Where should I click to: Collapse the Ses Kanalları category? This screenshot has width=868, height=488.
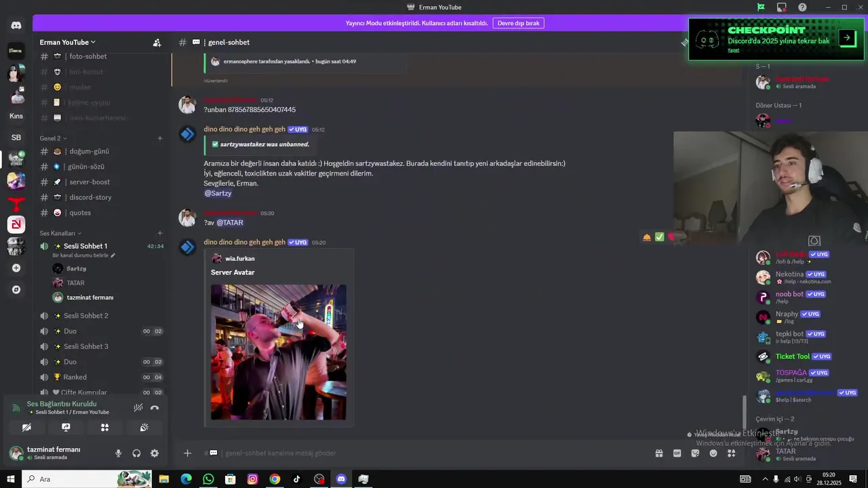pos(60,233)
